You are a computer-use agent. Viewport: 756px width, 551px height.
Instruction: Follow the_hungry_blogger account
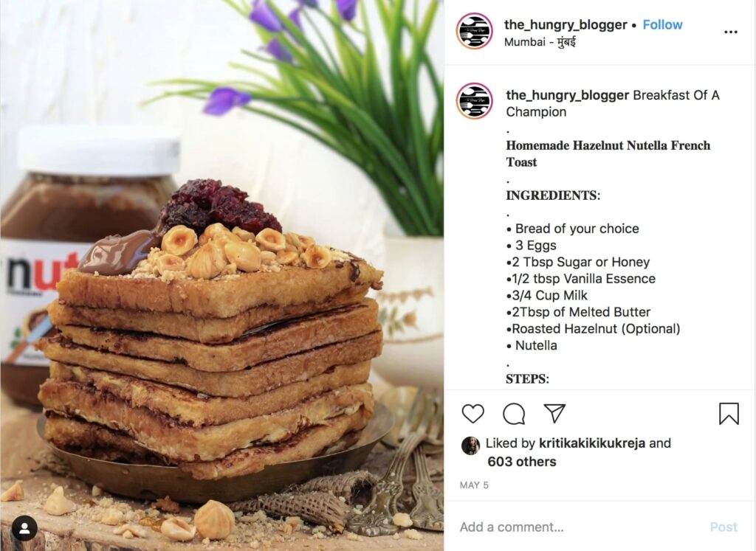662,24
